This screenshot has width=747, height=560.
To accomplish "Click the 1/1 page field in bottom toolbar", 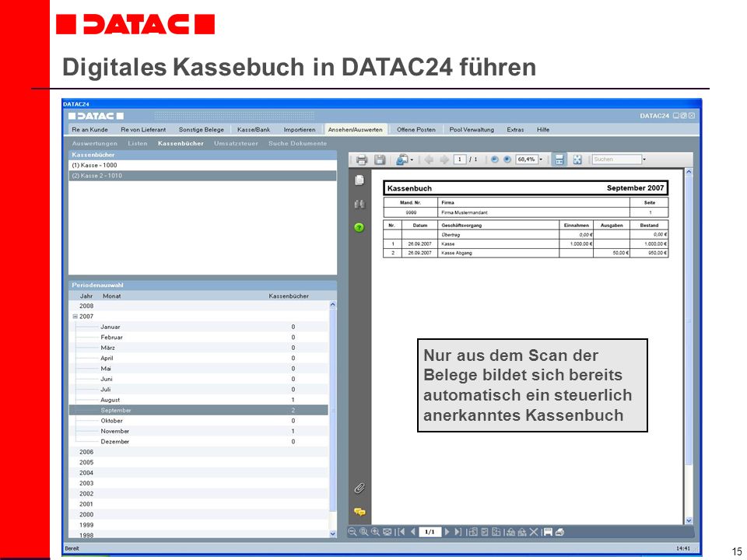I will tap(430, 532).
